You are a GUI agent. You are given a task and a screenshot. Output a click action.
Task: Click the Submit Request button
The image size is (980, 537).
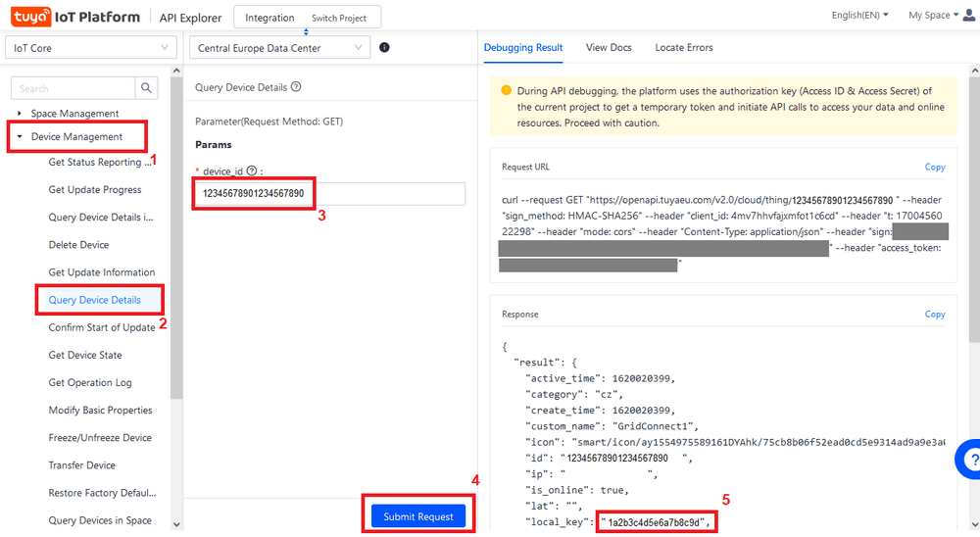coord(418,516)
